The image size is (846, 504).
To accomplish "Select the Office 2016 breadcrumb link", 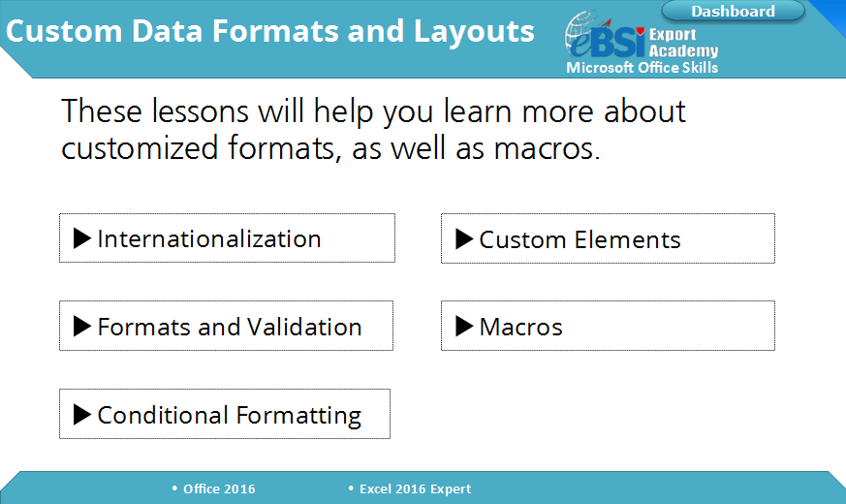I will click(x=219, y=488).
